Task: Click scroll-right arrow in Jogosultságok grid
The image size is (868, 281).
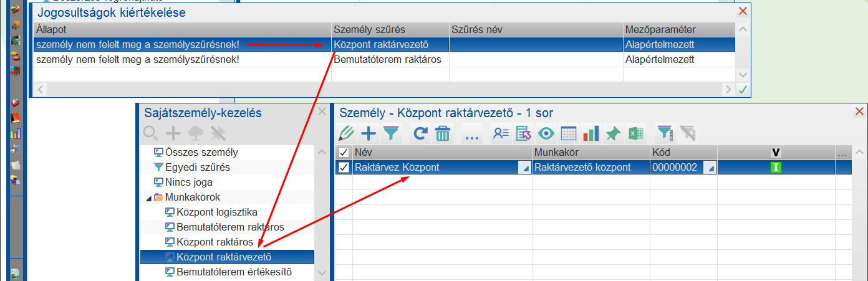Action: coord(728,90)
